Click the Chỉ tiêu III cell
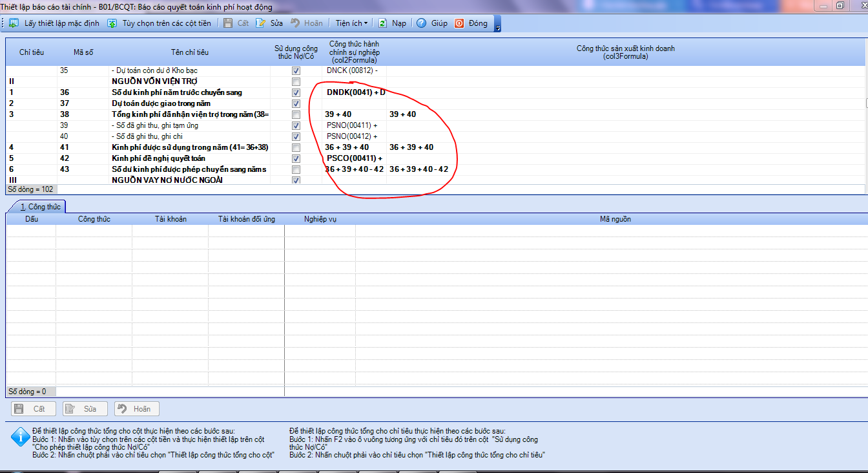868x473 pixels. tap(32, 180)
